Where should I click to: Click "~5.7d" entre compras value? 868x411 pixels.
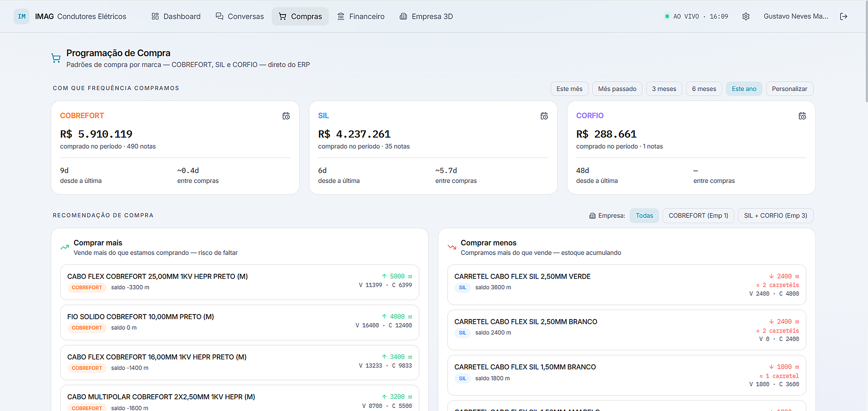[446, 170]
